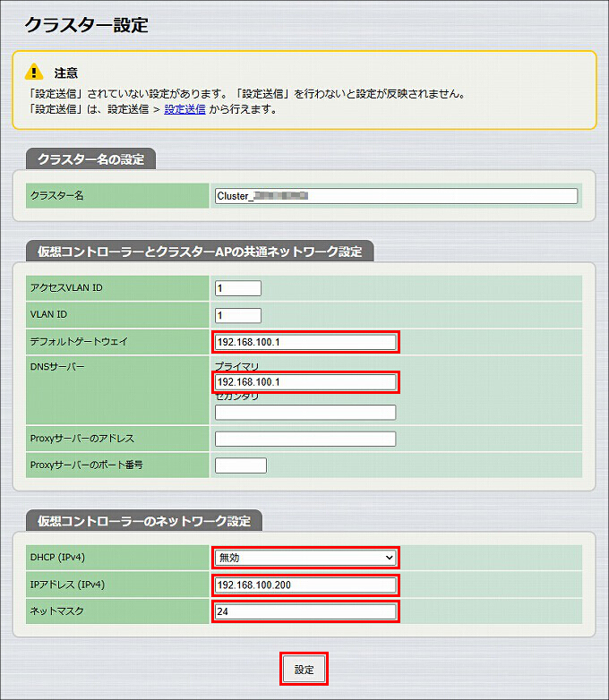
Task: Click the 仮想コントローラーのネットワーク設定 header
Action: point(144,521)
